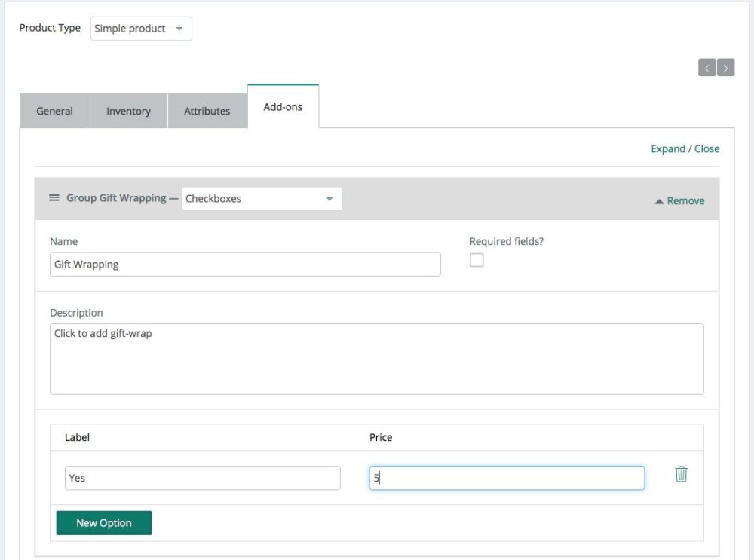
Task: Click the Price input field
Action: [x=507, y=478]
